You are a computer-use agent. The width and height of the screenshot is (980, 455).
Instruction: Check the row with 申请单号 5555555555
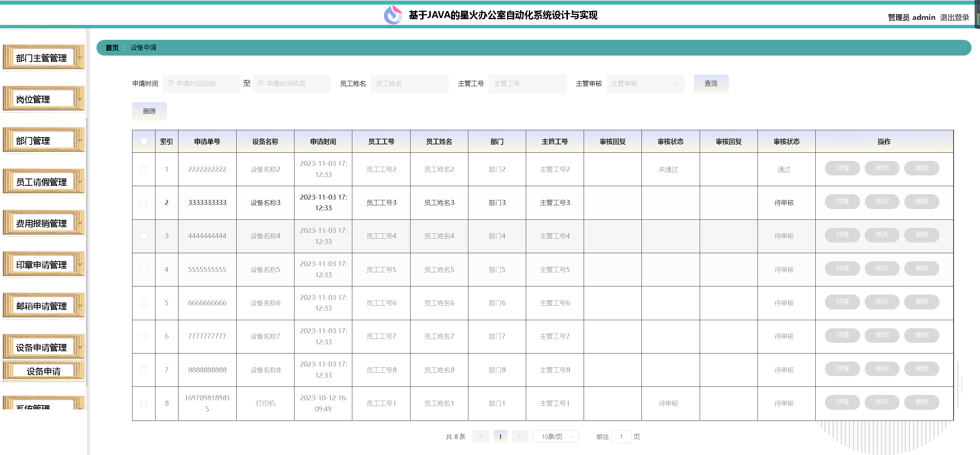pos(144,269)
